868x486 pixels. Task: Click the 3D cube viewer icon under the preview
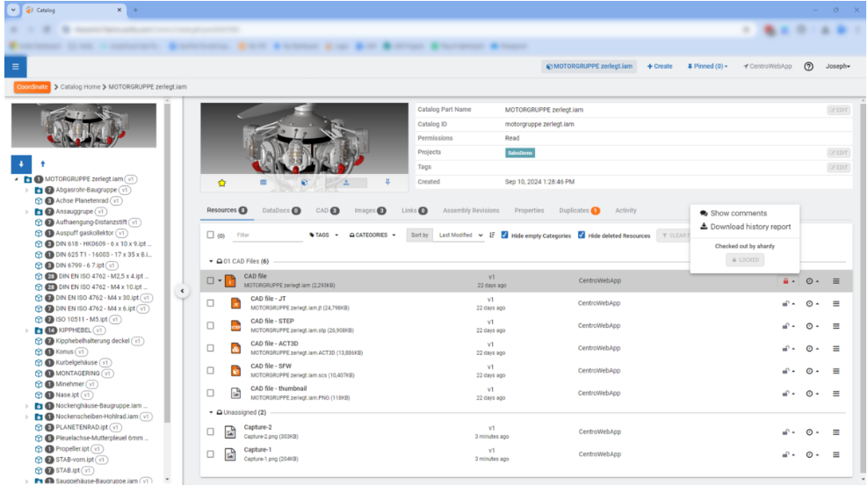pos(305,182)
